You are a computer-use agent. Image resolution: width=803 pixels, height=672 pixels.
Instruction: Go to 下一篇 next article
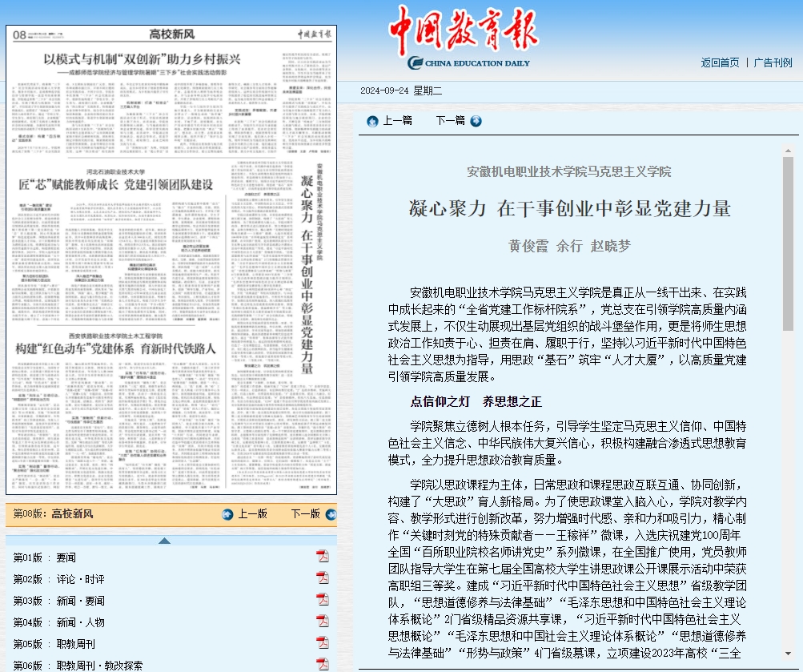click(450, 120)
